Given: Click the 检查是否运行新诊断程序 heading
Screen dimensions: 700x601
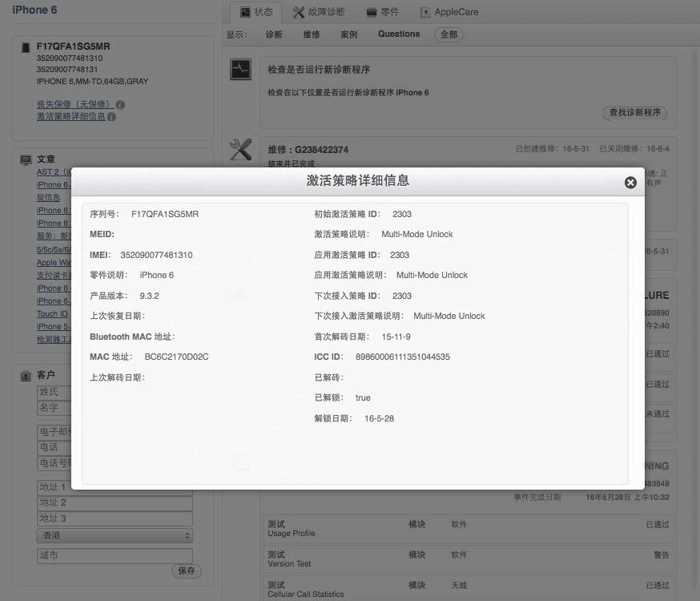Looking at the screenshot, I should point(319,70).
